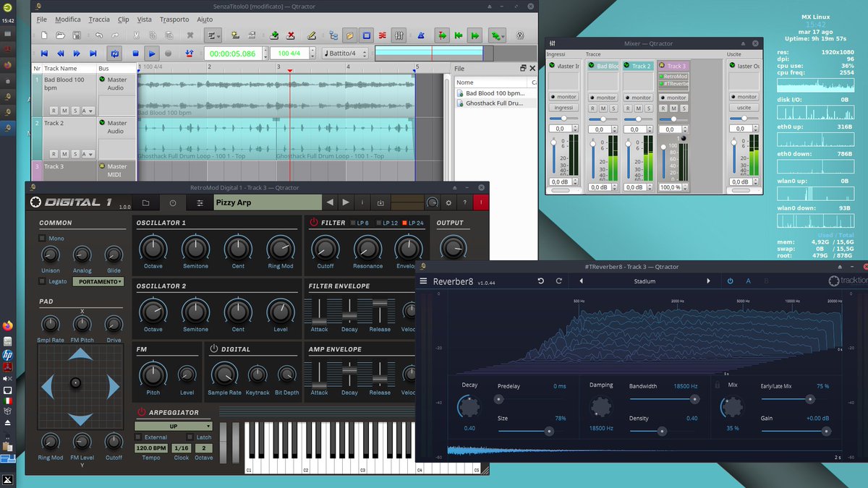
Task: Click the metronome icon in Qtractor transport bar
Action: pos(422,35)
